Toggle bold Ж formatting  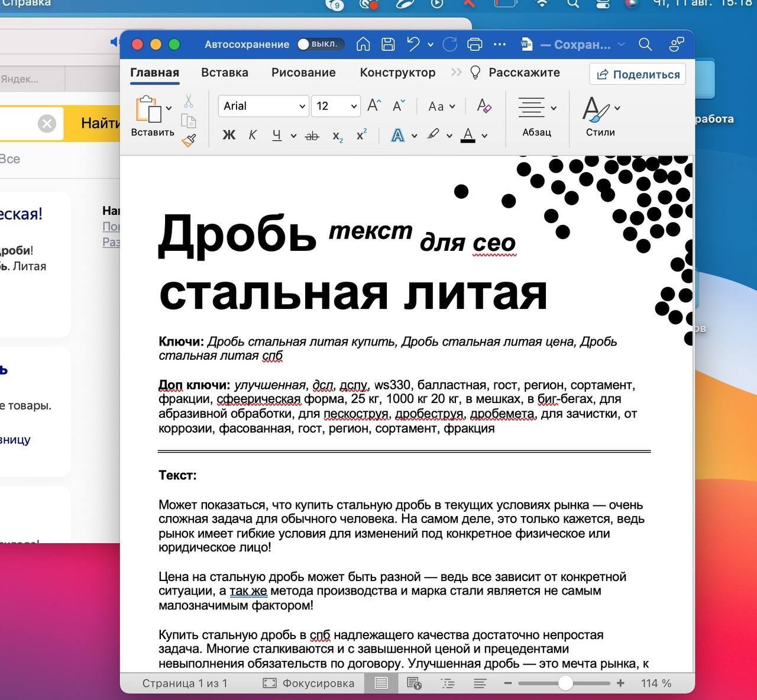tap(228, 136)
